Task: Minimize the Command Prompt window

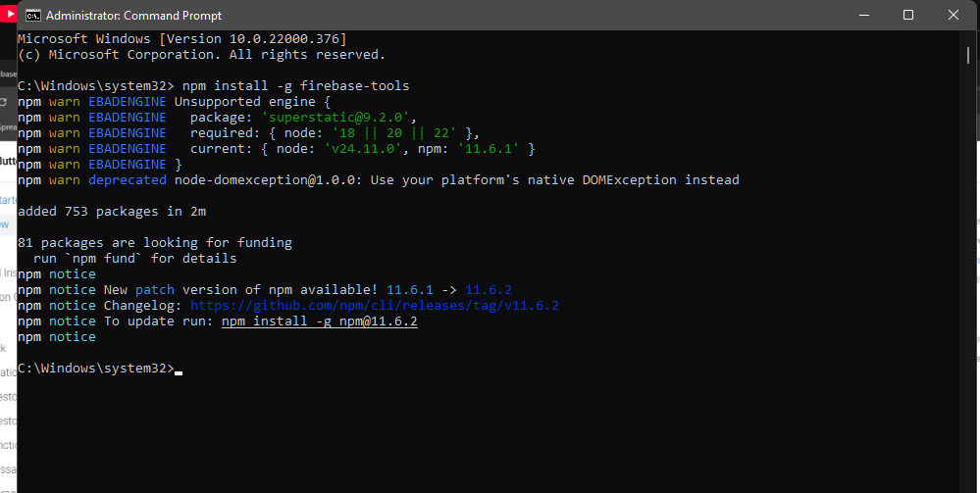Action: (864, 15)
